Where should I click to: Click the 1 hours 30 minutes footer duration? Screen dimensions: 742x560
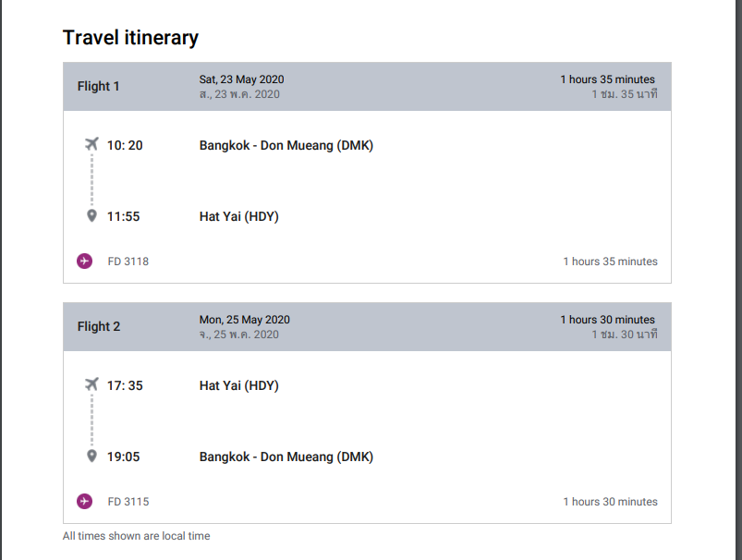click(x=610, y=502)
